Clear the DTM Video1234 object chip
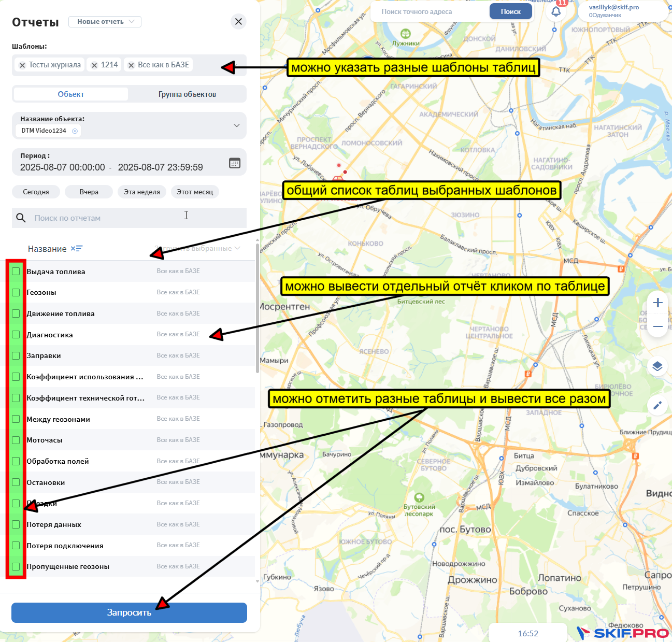The image size is (672, 642). click(75, 131)
